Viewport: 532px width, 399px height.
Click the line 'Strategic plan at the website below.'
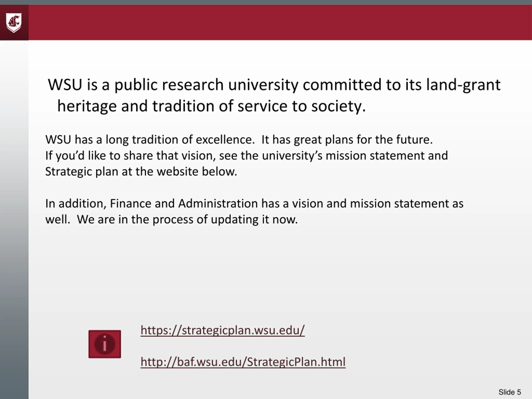[x=141, y=172]
